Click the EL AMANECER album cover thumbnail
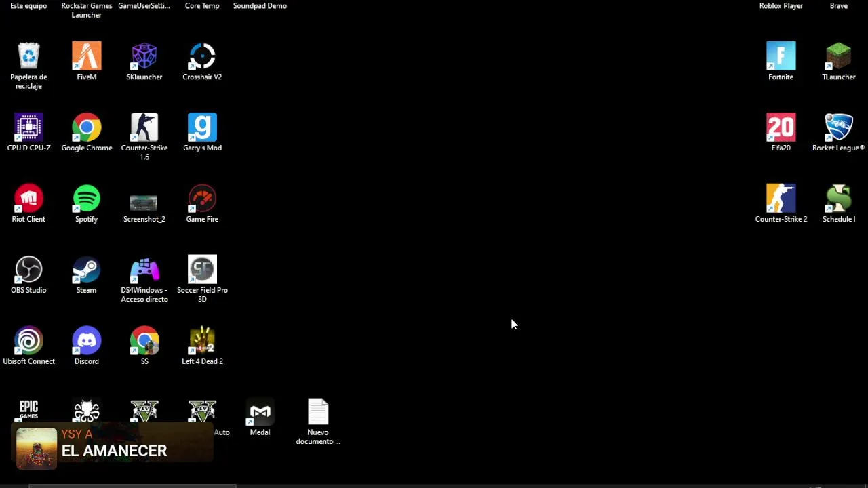Viewport: 868px width, 488px height. pyautogui.click(x=37, y=448)
